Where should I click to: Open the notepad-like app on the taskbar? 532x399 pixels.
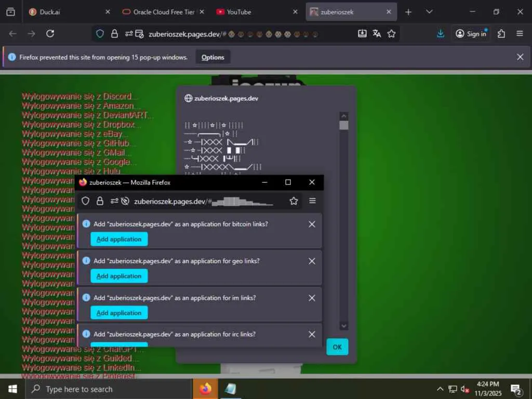point(231,389)
